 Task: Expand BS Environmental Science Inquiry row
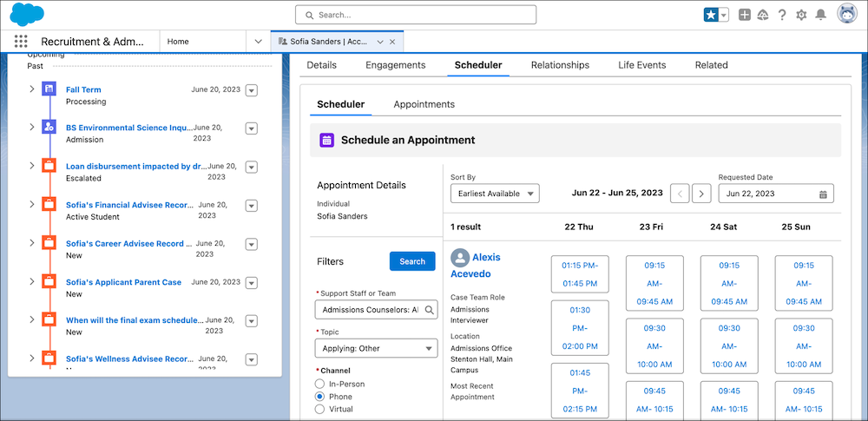coord(31,127)
